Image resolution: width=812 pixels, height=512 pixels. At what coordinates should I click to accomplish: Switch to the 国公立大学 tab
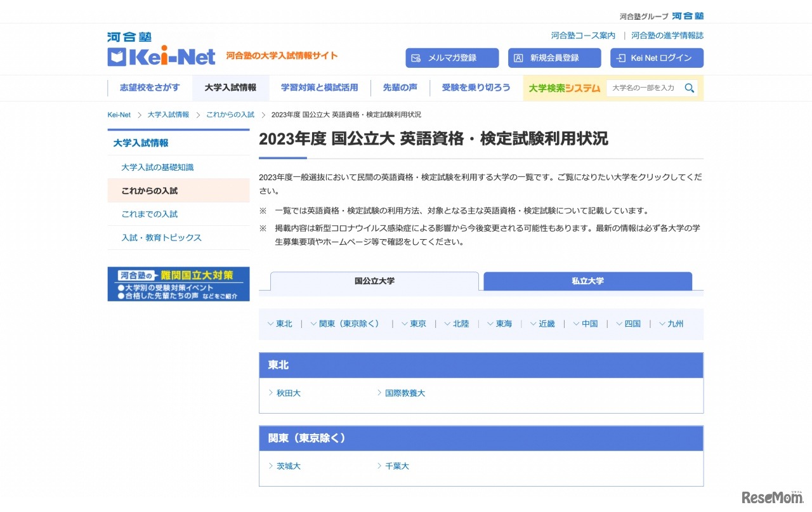(x=374, y=281)
